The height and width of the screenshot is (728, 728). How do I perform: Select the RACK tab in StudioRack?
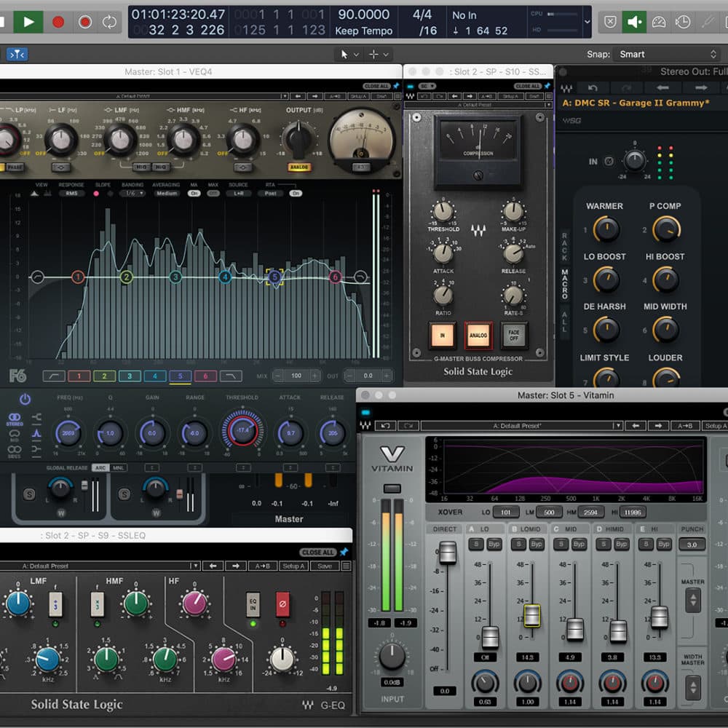tap(565, 247)
